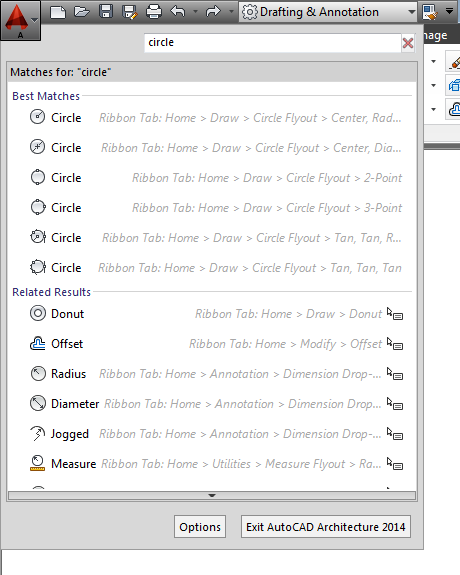
Task: Click the Best Matches section heading
Action: coord(46,96)
